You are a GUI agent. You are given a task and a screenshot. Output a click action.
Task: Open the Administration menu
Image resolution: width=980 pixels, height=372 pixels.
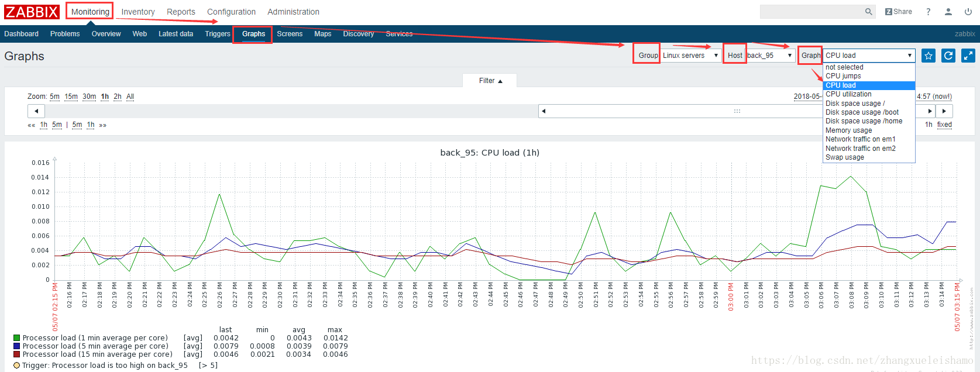pyautogui.click(x=293, y=12)
